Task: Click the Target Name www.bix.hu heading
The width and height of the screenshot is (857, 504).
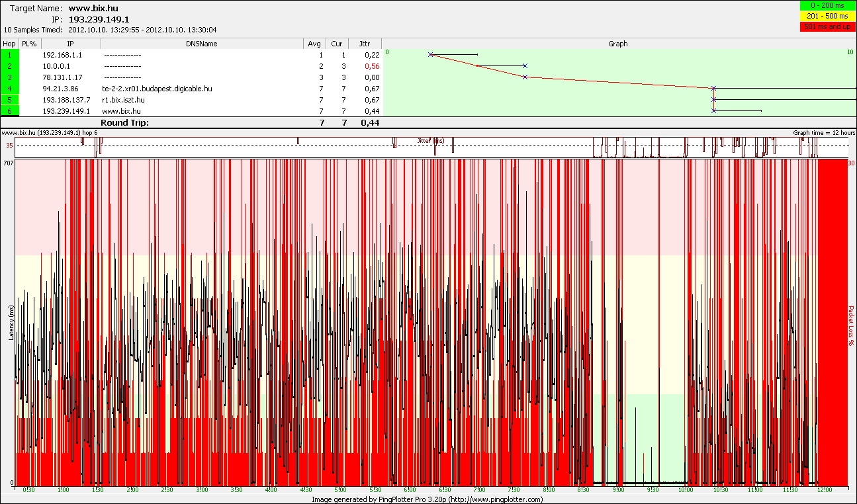Action: (93, 9)
